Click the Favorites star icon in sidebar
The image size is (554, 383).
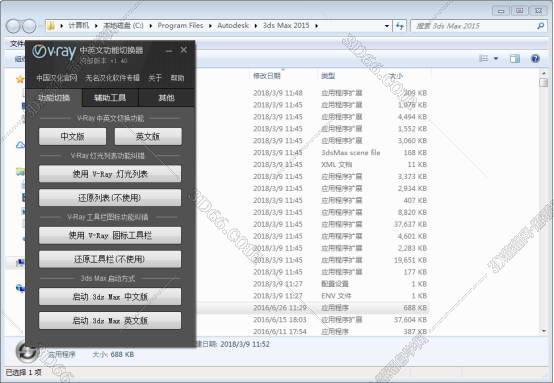point(20,79)
